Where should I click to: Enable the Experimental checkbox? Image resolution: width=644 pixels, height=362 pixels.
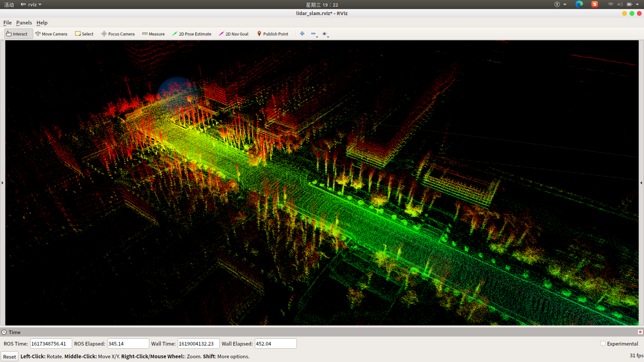pos(603,343)
